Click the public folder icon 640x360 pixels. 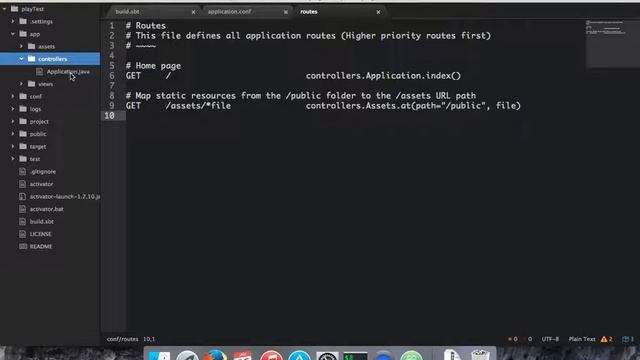click(x=23, y=133)
